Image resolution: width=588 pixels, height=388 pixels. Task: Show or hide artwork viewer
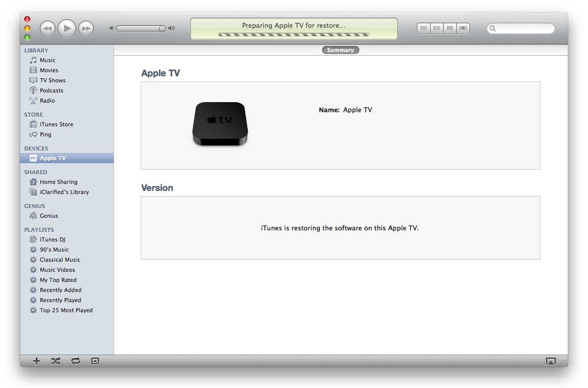95,361
